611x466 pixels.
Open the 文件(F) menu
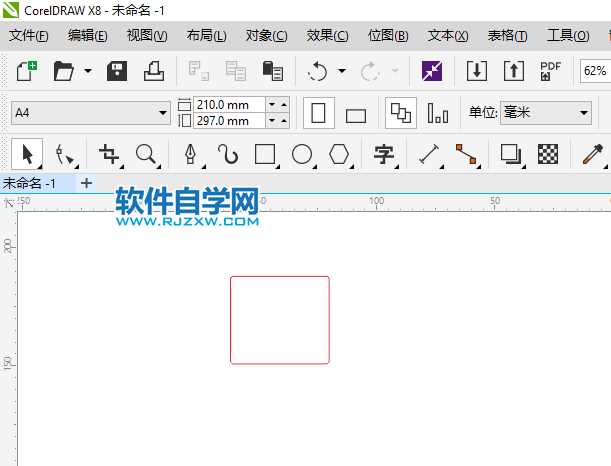click(28, 35)
